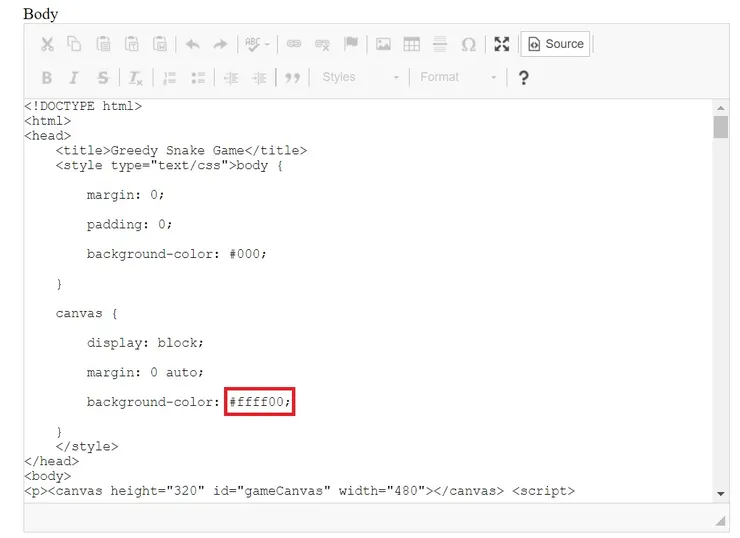Click the editor resize handle

coord(720,521)
